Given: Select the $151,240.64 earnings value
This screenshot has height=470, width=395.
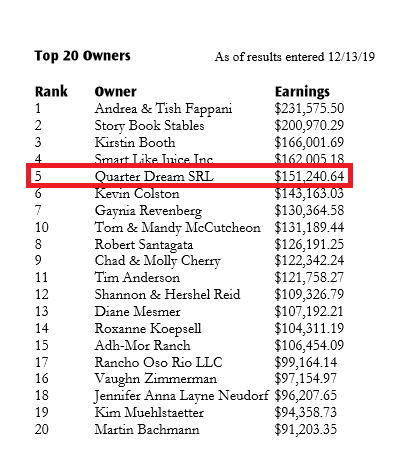Looking at the screenshot, I should 309,176.
